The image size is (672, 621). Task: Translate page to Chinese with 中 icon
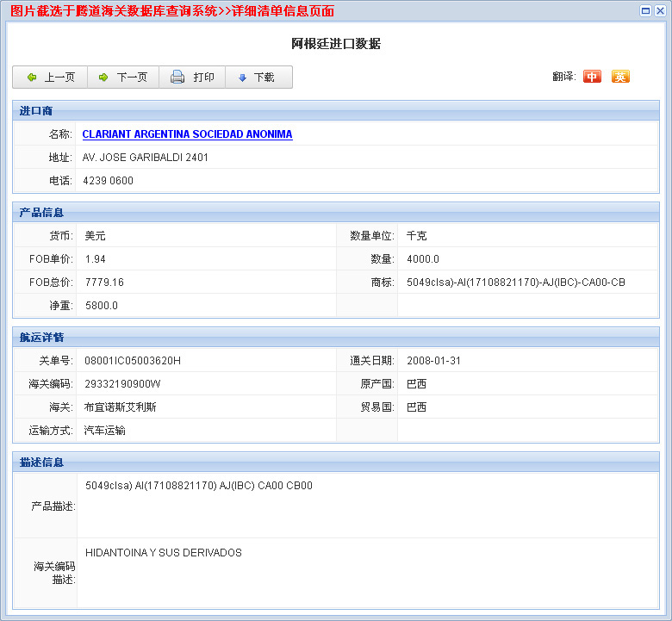[x=592, y=77]
